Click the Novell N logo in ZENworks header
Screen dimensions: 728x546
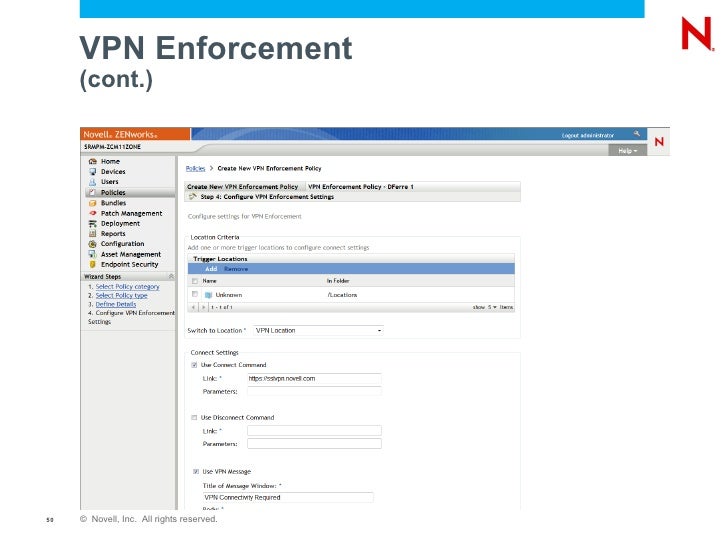(659, 142)
